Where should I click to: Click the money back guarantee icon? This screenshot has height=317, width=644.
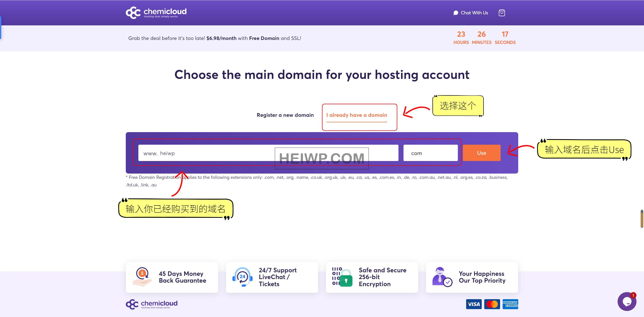(142, 277)
